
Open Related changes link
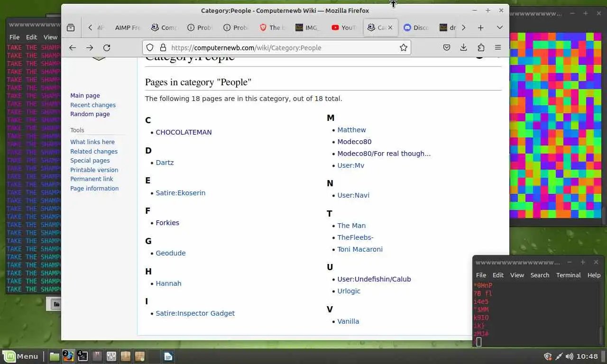tap(94, 151)
